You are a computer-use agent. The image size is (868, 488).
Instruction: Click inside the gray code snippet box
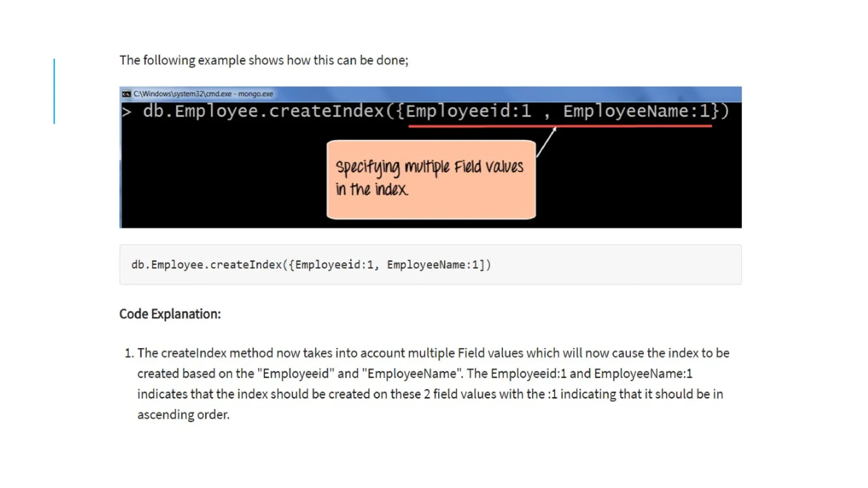615,264
